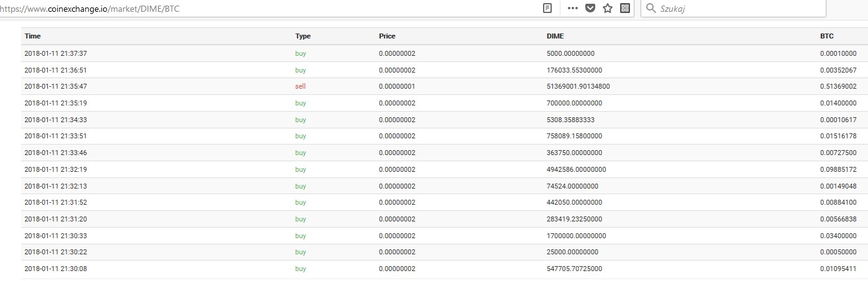This screenshot has height=281, width=868.
Task: Click DIME amount 5000.00000000
Action: (570, 53)
